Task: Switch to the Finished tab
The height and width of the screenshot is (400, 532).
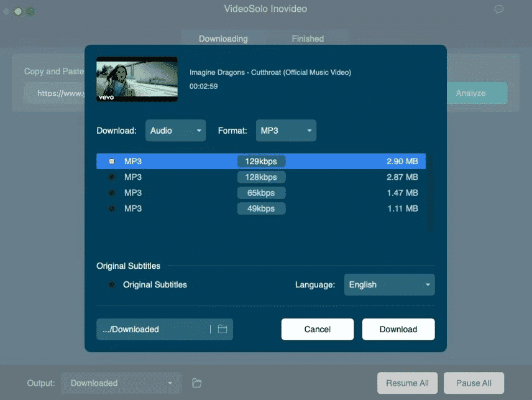Action: point(308,39)
